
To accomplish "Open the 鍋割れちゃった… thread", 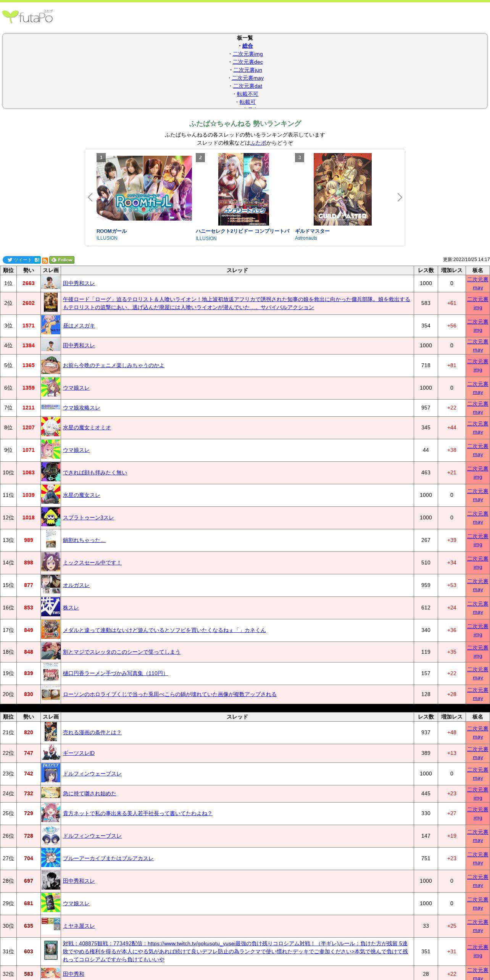I will click(84, 540).
